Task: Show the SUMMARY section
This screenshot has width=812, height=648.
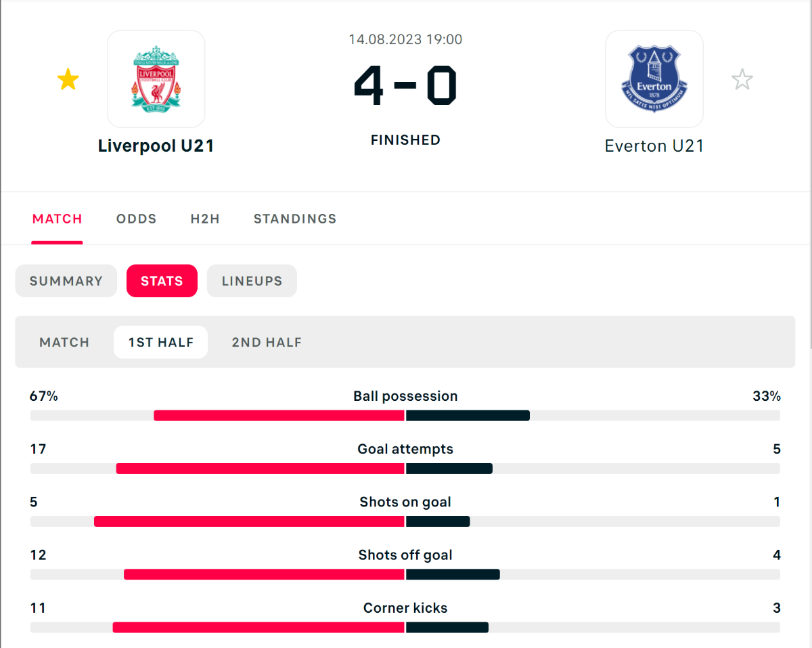Action: click(x=66, y=281)
